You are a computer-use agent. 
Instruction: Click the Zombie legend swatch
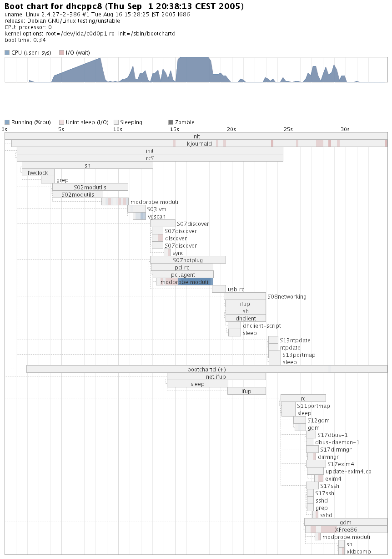click(x=171, y=122)
